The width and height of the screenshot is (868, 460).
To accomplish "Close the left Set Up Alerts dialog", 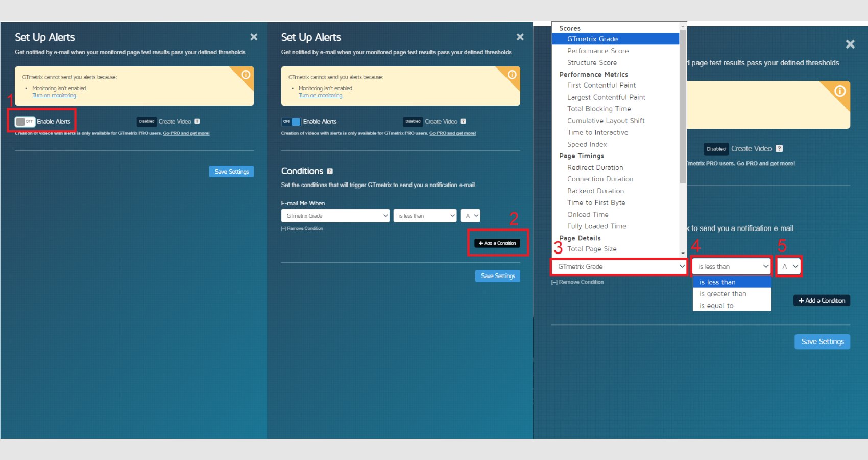I will pos(254,37).
